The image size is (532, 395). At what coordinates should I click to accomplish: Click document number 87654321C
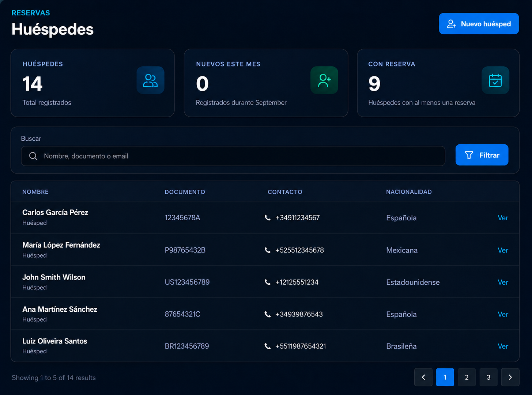click(x=182, y=314)
